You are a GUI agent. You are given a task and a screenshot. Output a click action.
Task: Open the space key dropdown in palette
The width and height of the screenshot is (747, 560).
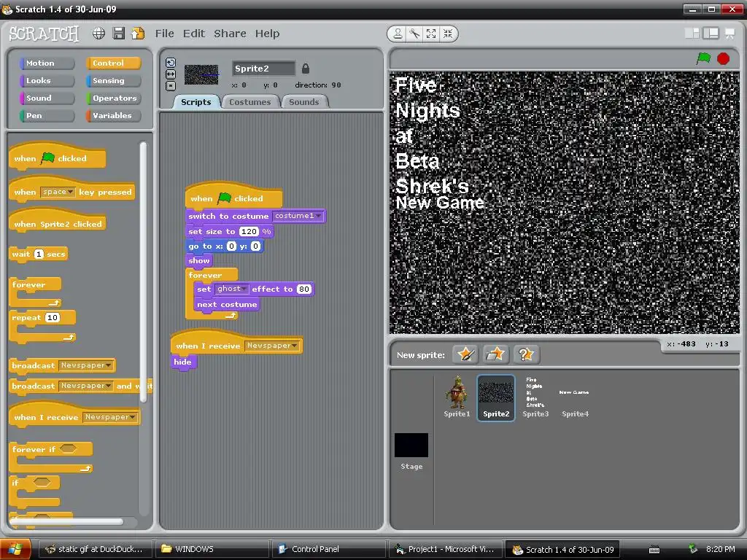(58, 192)
